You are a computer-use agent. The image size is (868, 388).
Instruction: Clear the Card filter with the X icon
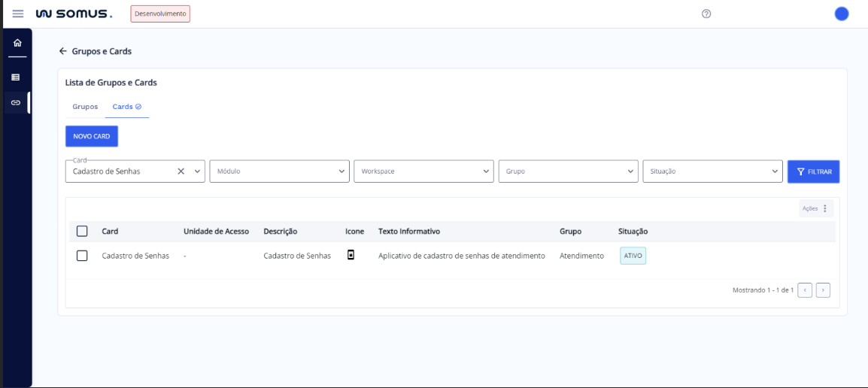181,171
